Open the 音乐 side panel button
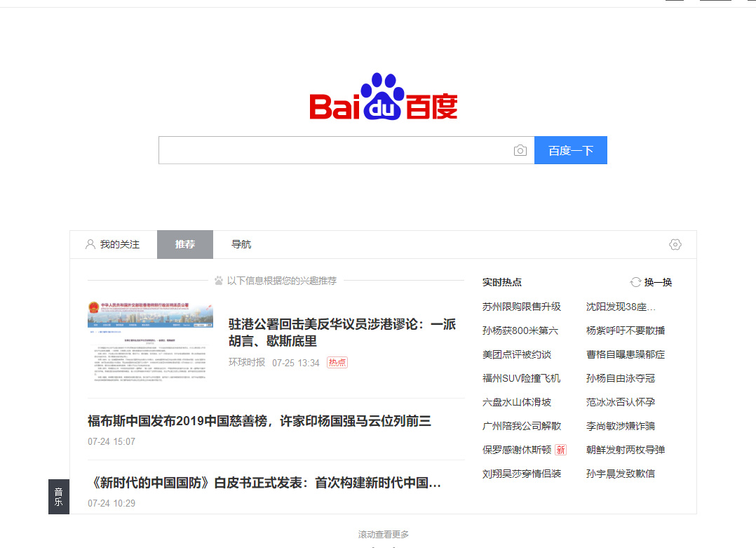 (x=59, y=497)
